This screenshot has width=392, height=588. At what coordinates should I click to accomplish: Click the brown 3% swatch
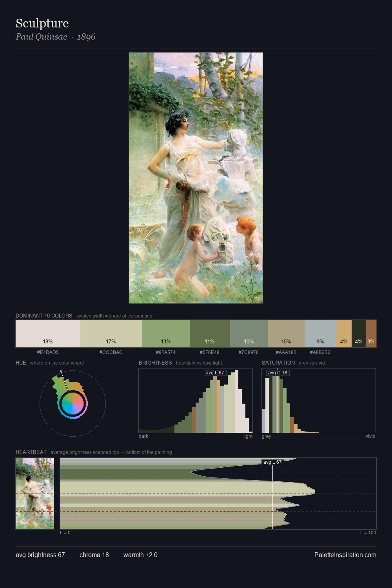coord(371,334)
